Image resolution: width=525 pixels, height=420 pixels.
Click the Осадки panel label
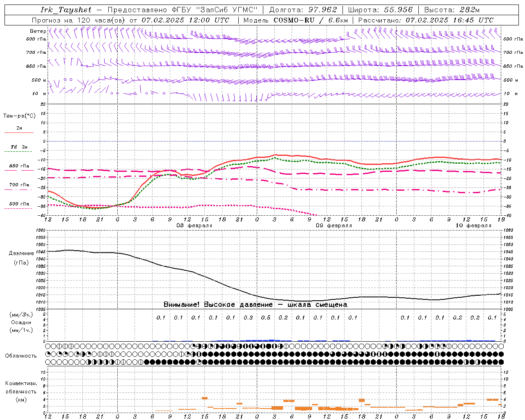tap(21, 322)
